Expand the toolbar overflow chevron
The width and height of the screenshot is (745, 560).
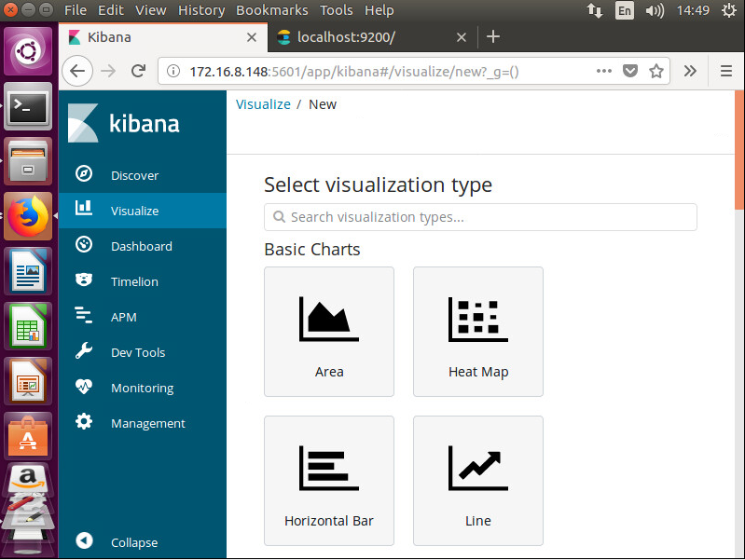pyautogui.click(x=690, y=71)
